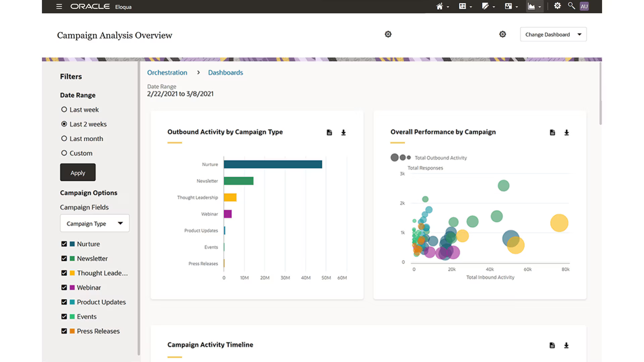Expand the Change Dashboard dropdown

(553, 34)
